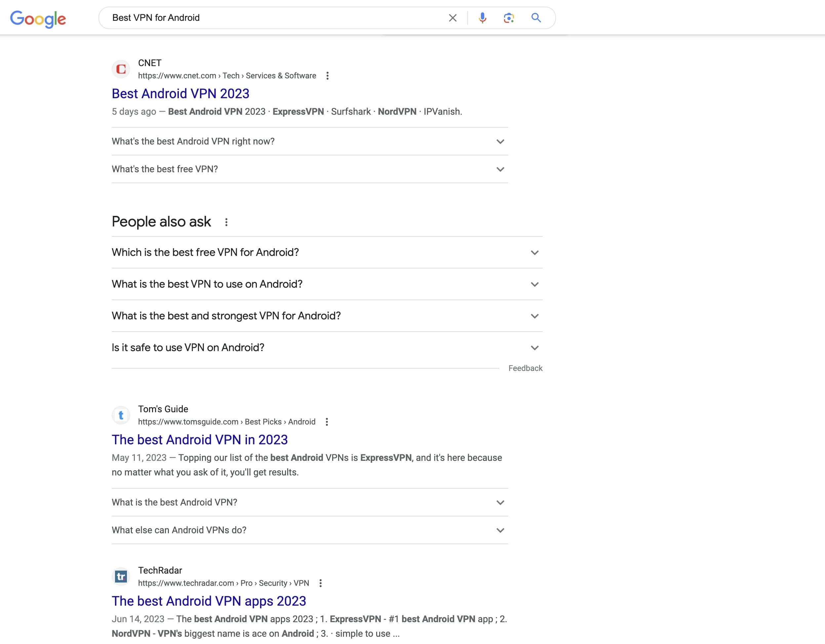The width and height of the screenshot is (825, 644).
Task: Open Google Lens image search
Action: [509, 18]
